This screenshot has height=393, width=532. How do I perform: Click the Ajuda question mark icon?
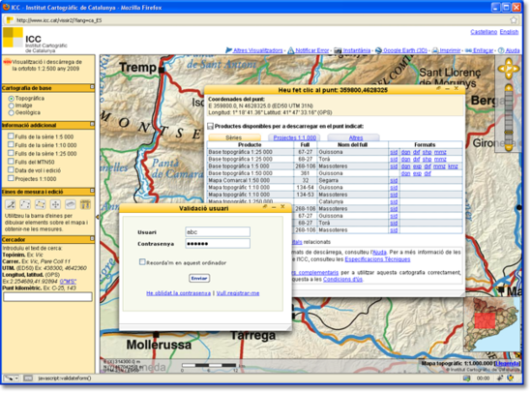pos(501,50)
